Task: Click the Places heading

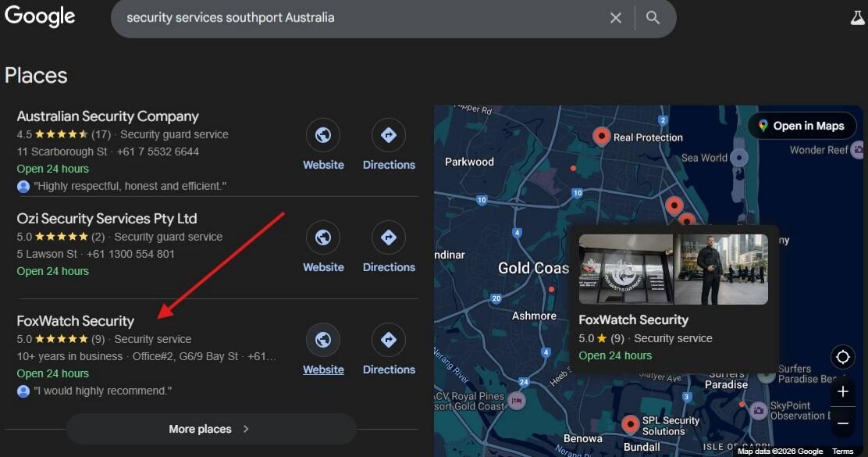Action: (x=36, y=76)
